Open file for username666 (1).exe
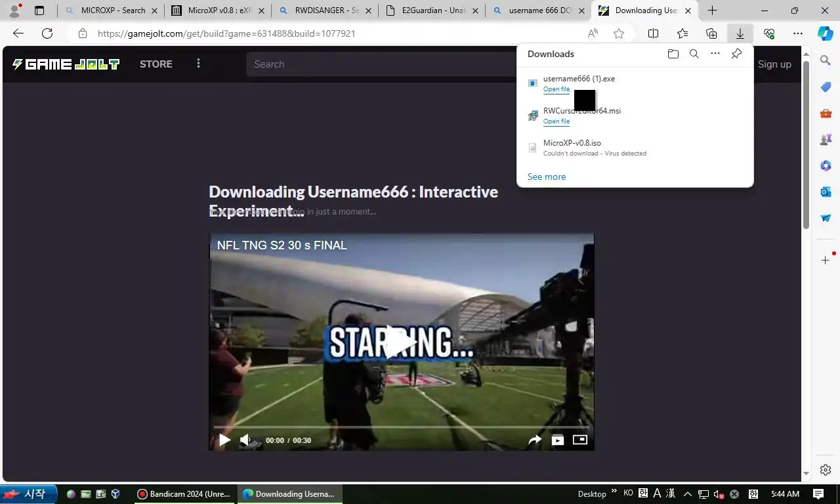840x504 pixels. (556, 89)
